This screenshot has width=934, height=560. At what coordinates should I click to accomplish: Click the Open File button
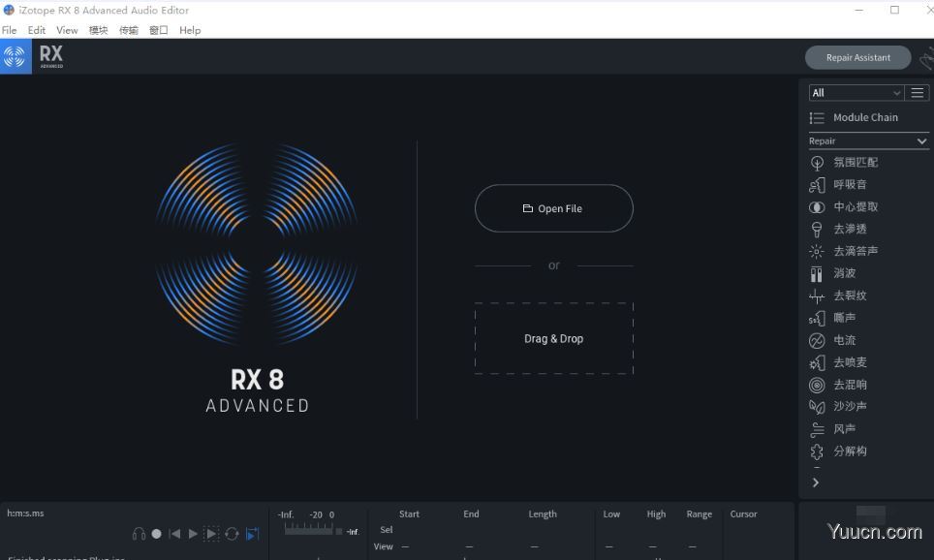[553, 207]
